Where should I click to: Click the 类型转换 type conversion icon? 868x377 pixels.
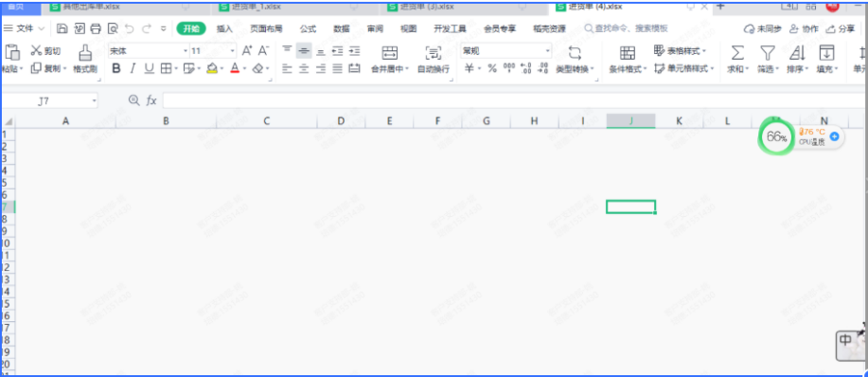point(576,53)
